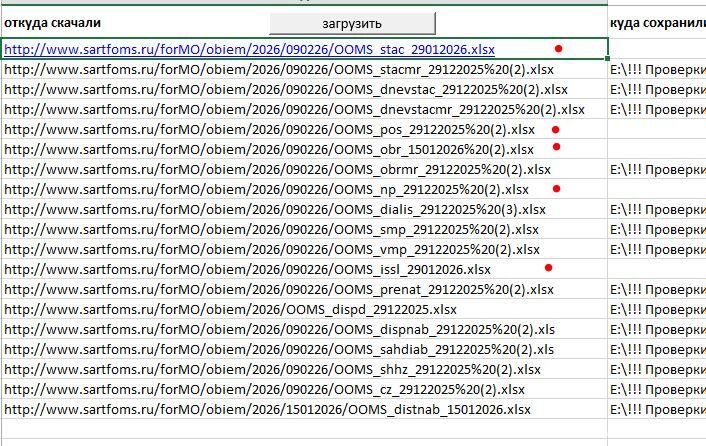
Task: Click the OOMS_dispd_29122025.xlsx URL cell
Action: pos(230,310)
